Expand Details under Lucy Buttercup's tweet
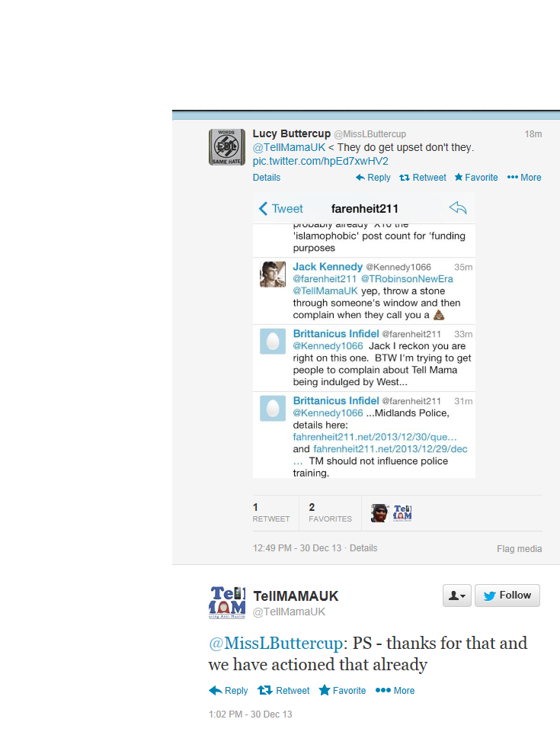This screenshot has height=732, width=560. pos(267,178)
